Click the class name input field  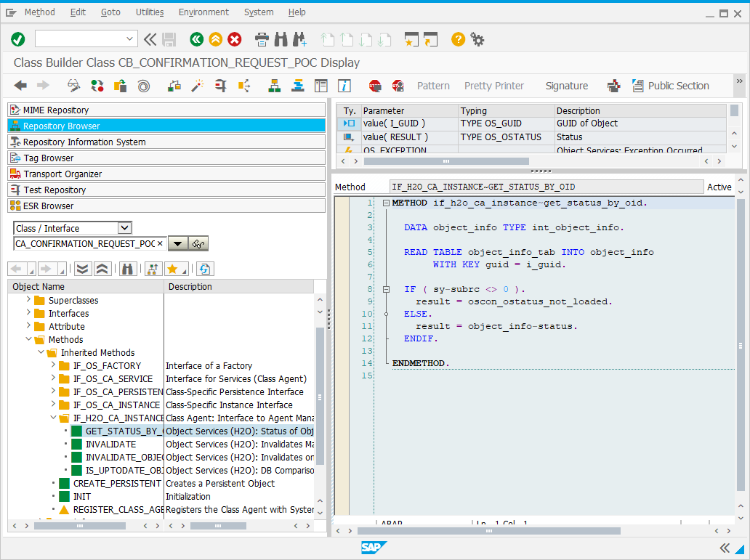(90, 244)
